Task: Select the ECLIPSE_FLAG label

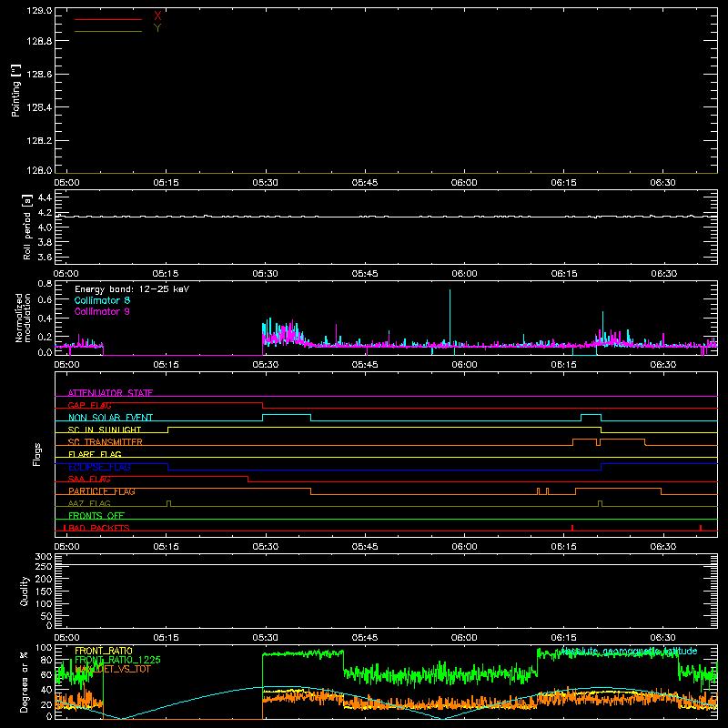Action: pyautogui.click(x=99, y=467)
